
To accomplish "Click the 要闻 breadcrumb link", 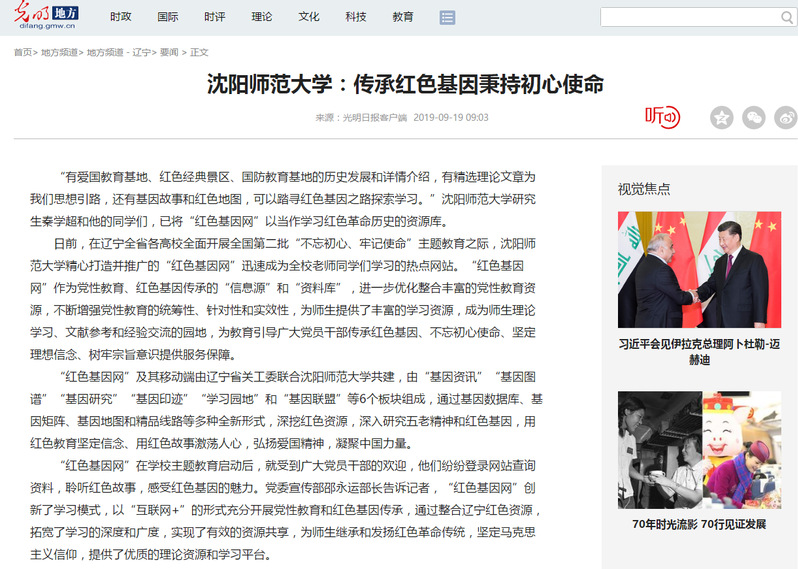I will click(x=169, y=52).
